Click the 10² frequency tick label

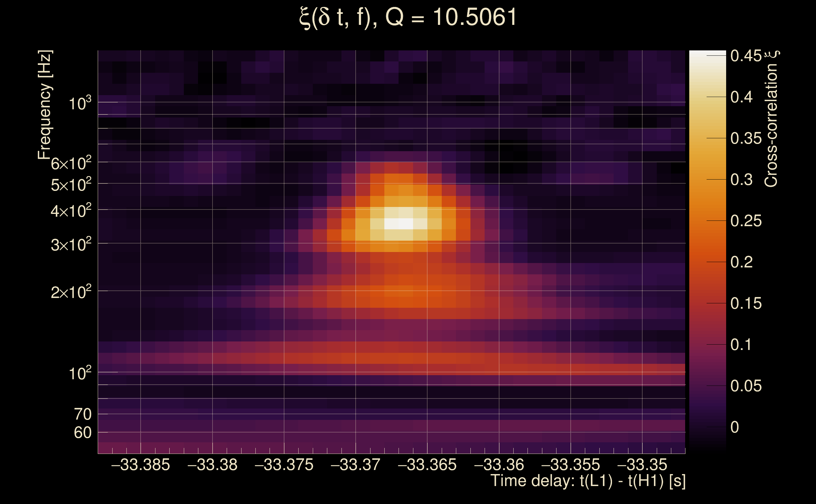pyautogui.click(x=80, y=373)
